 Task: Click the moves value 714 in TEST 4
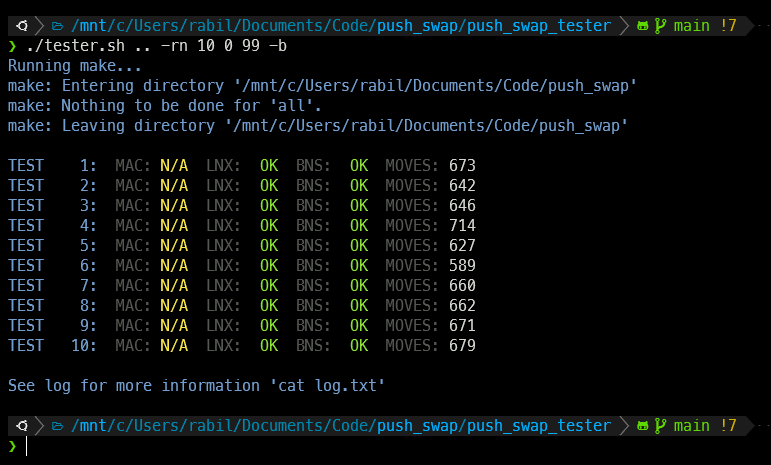coord(462,226)
